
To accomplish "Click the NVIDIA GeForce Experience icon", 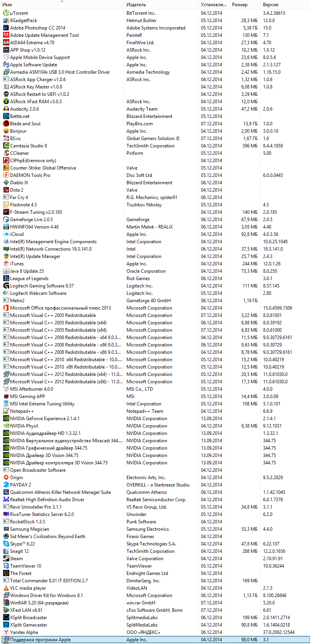I will (6, 418).
